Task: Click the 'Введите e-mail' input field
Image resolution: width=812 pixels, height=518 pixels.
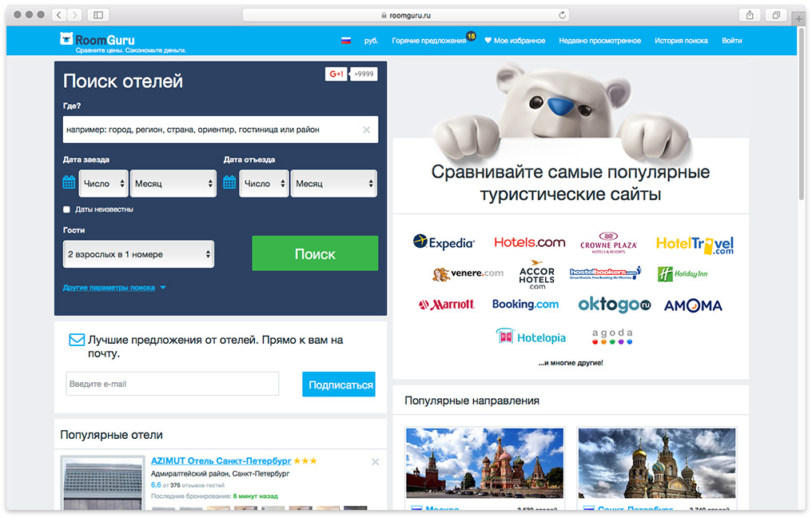Action: tap(172, 385)
